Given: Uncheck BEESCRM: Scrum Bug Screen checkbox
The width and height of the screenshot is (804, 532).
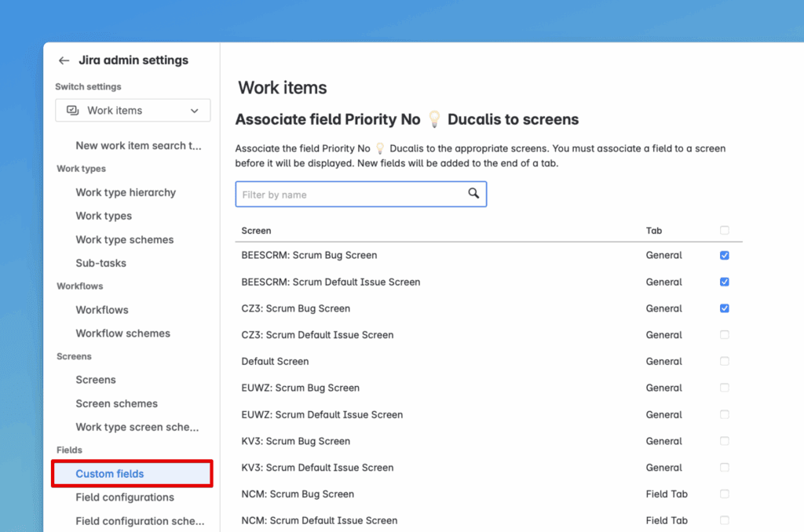Looking at the screenshot, I should pos(724,255).
